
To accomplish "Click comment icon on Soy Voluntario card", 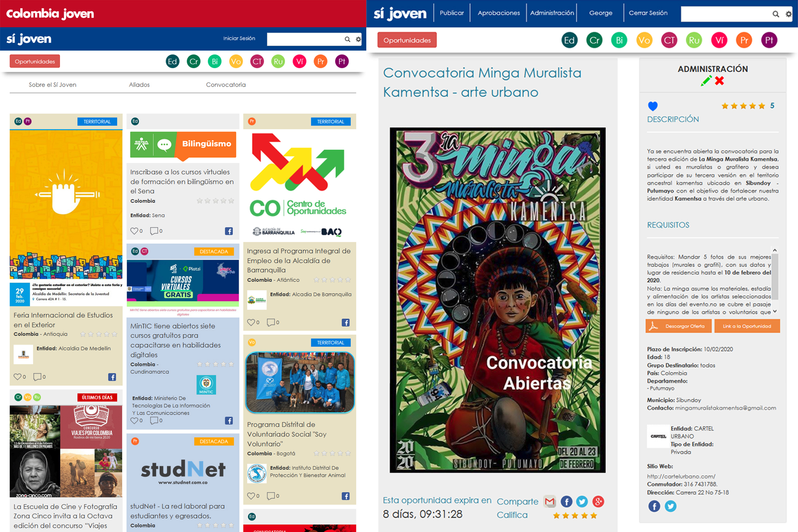I will (271, 496).
